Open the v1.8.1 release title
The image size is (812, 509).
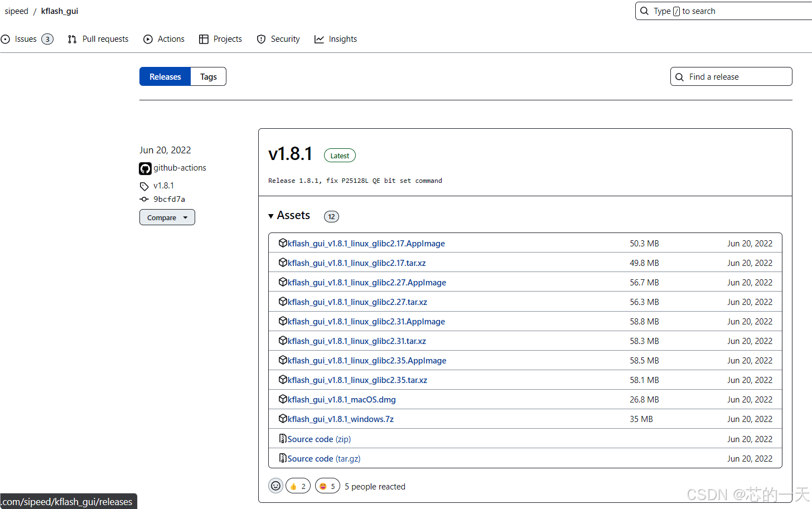(x=290, y=154)
